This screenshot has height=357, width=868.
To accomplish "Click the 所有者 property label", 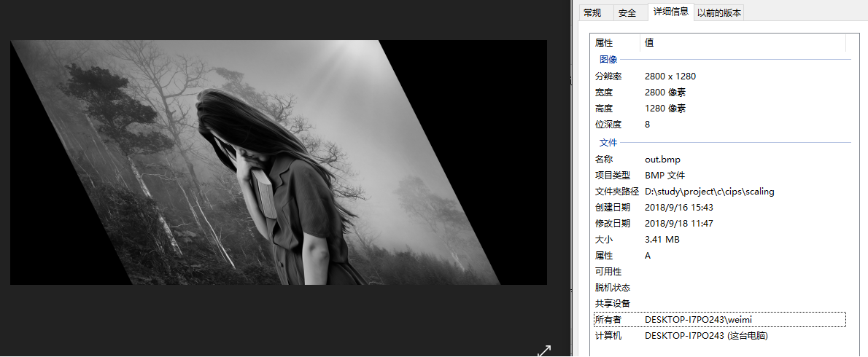I will pyautogui.click(x=608, y=319).
